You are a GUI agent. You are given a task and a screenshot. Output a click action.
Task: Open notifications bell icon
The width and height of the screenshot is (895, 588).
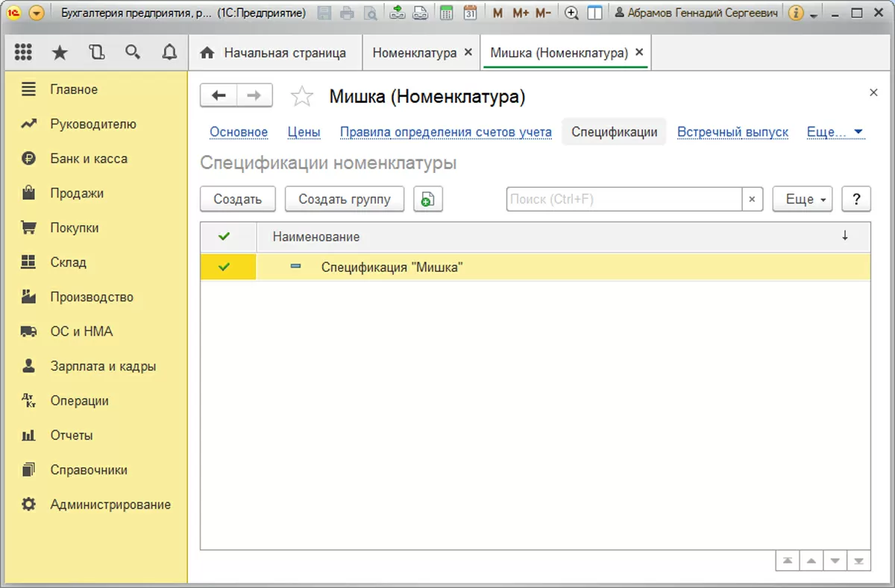(x=169, y=52)
